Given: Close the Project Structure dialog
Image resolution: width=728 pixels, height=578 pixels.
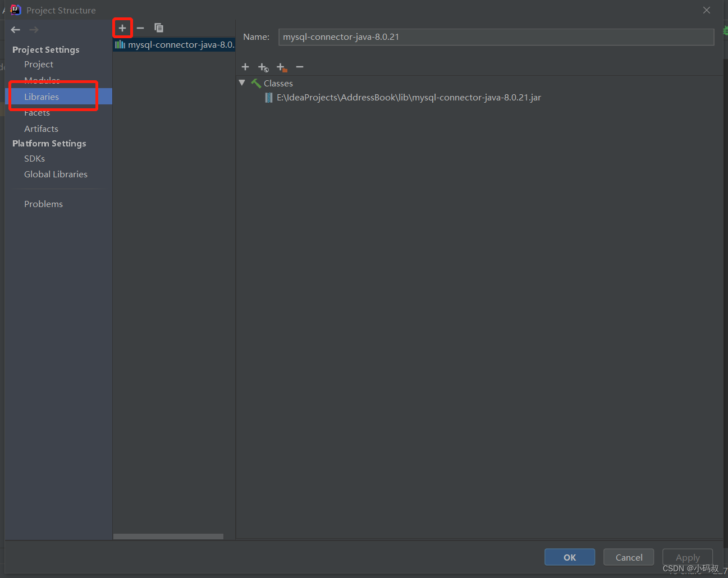Looking at the screenshot, I should (x=707, y=10).
